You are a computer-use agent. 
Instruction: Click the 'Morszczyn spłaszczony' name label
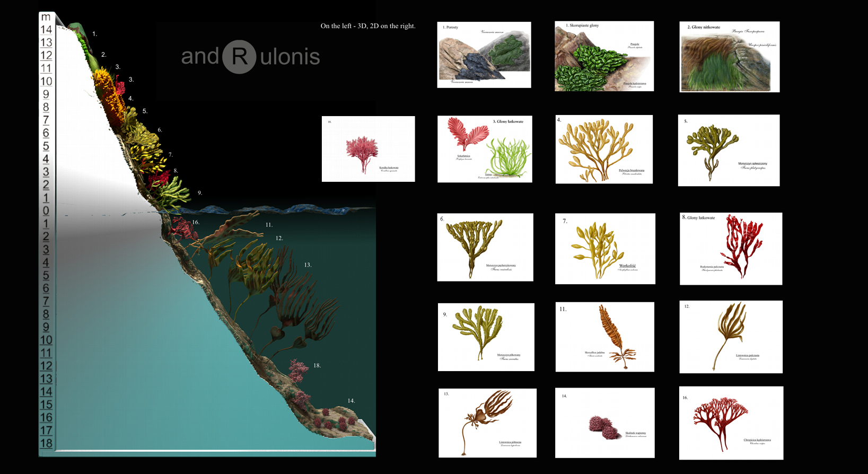[752, 163]
